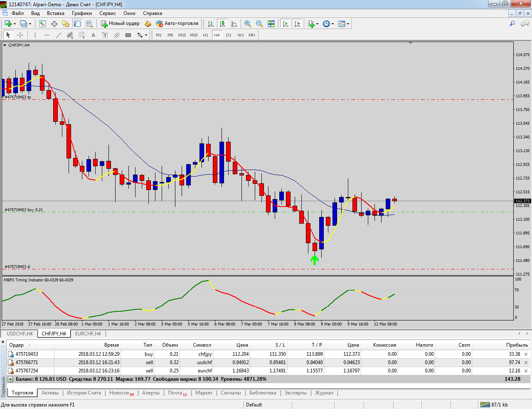Image resolution: width=532 pixels, height=409 pixels.
Task: Zoom in on the chart
Action: (x=248, y=24)
